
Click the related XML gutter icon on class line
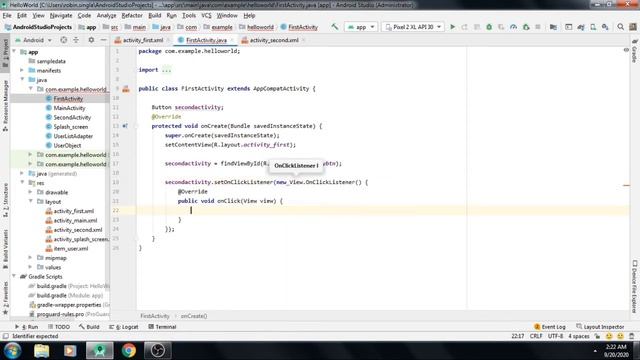pos(126,89)
